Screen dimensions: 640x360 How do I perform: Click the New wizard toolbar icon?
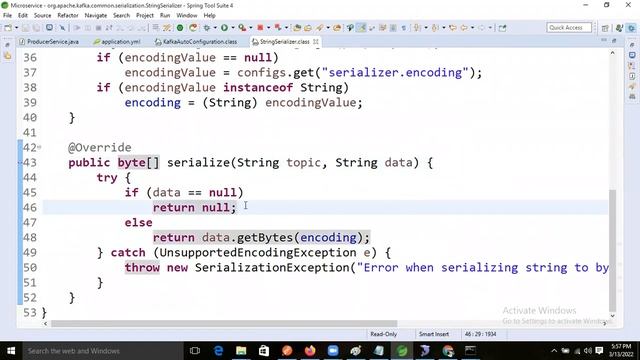(x=8, y=28)
